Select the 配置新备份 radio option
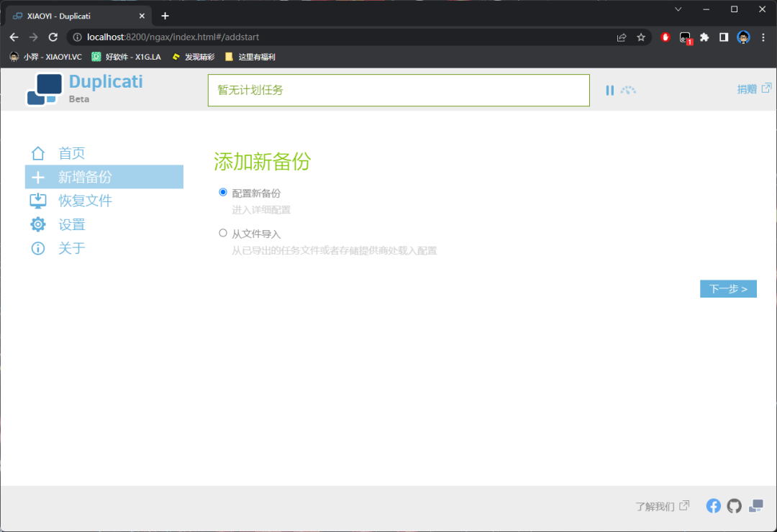The width and height of the screenshot is (777, 532). (223, 192)
